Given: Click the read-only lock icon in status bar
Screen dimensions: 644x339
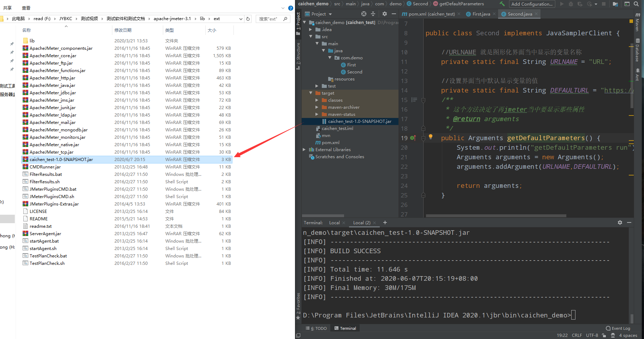Looking at the screenshot, I should [x=604, y=335].
